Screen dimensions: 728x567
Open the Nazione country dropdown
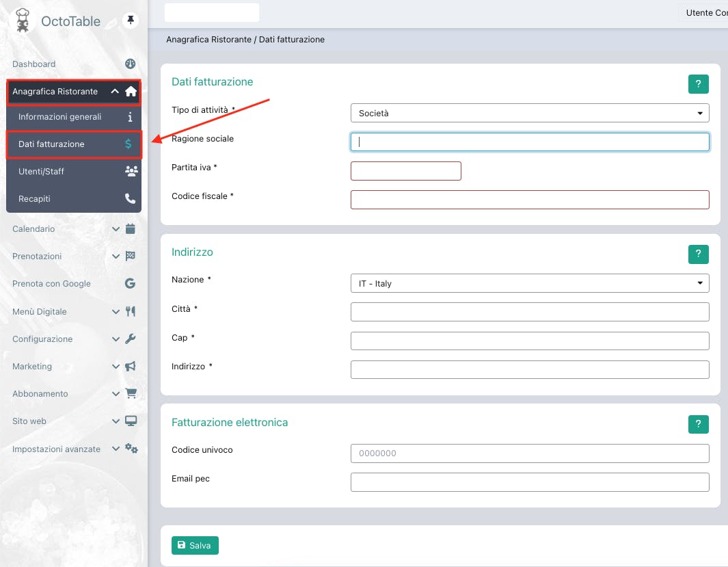click(x=530, y=283)
